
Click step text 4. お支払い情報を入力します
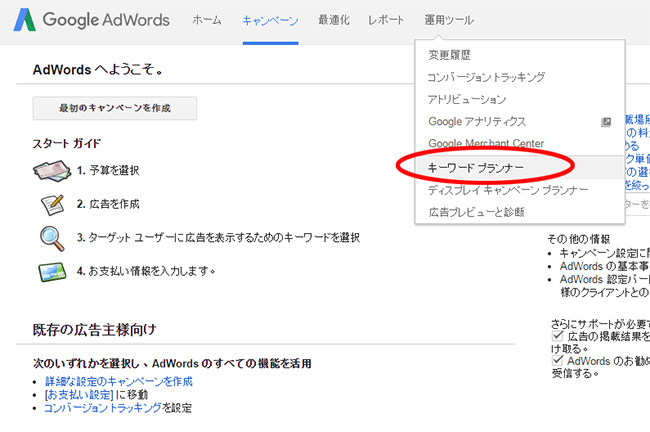[x=146, y=271]
